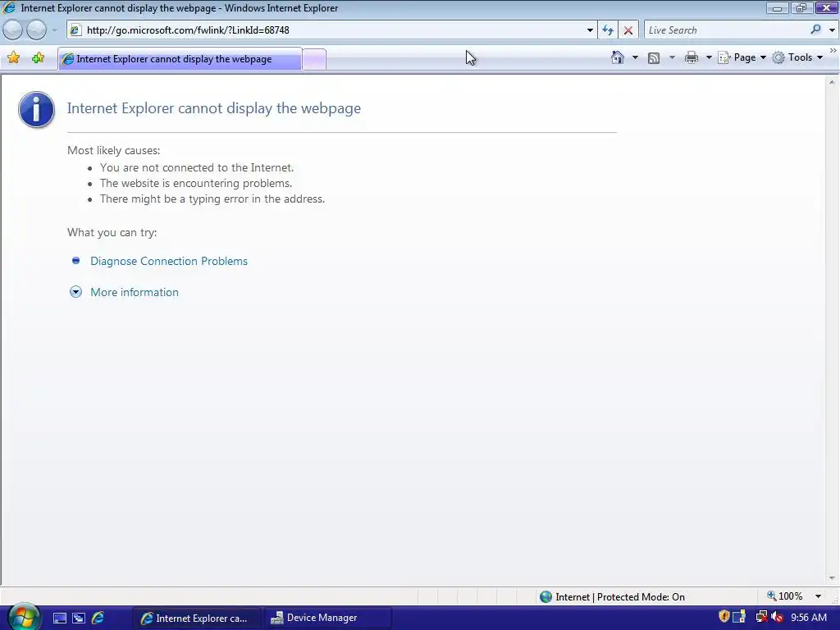Click the 9:56 AM clock
840x630 pixels.
(x=808, y=618)
